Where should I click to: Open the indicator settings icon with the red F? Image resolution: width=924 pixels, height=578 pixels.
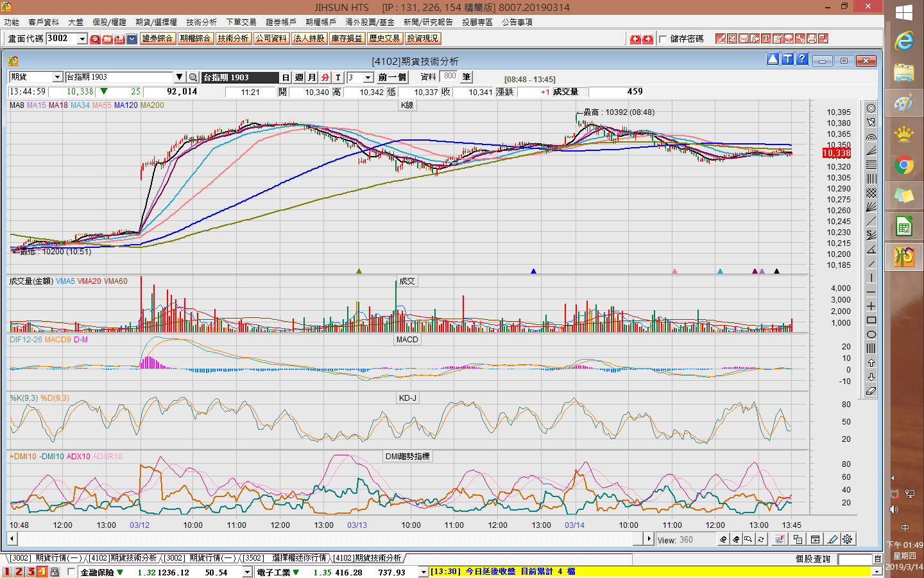coord(780,539)
